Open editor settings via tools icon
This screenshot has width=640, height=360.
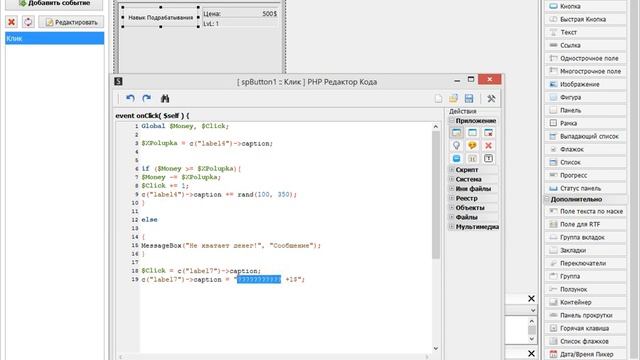491,98
